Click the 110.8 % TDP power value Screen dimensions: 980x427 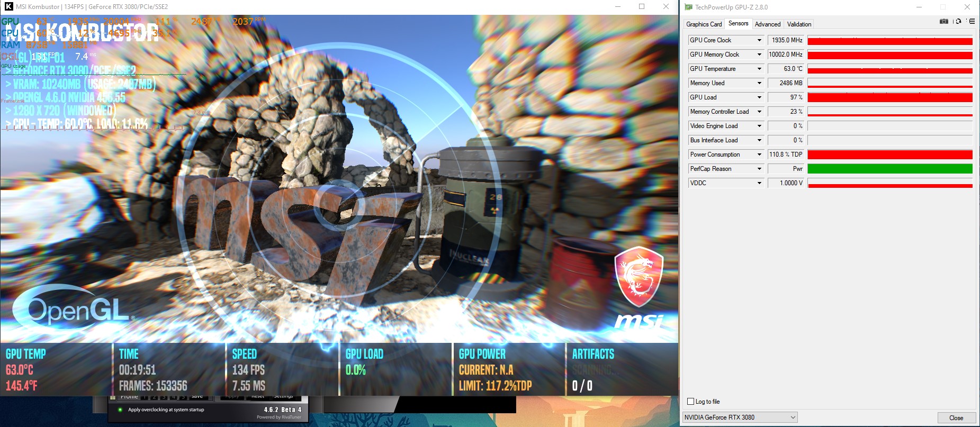point(786,155)
